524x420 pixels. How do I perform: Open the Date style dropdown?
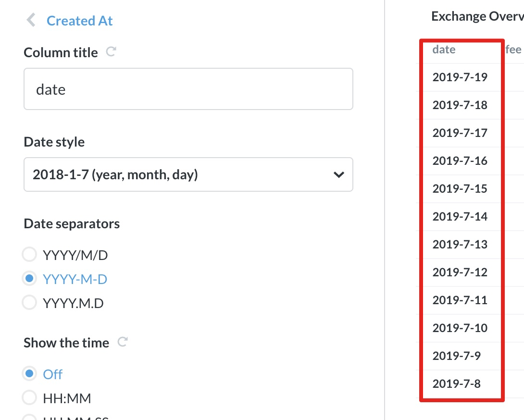coord(187,174)
